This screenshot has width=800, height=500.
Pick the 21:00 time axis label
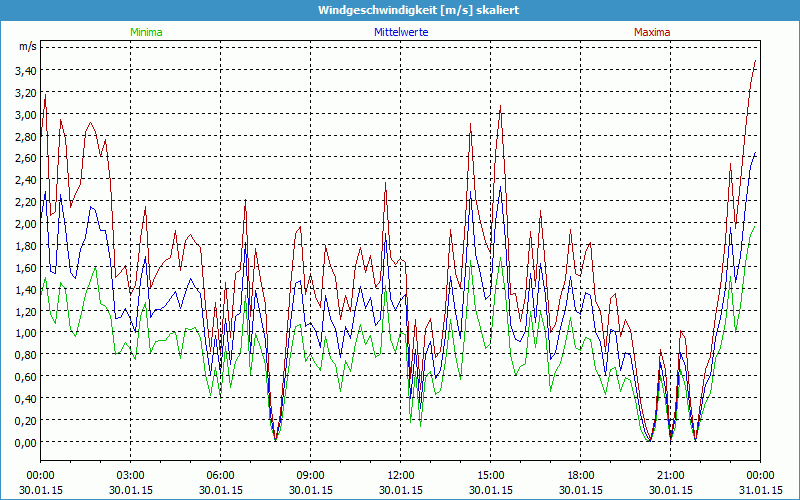tap(670, 475)
